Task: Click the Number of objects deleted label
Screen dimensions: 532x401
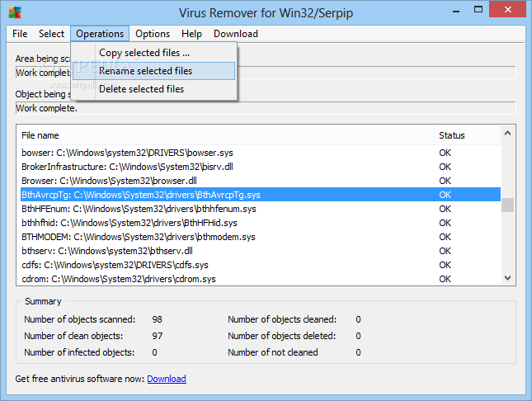Action: (281, 336)
